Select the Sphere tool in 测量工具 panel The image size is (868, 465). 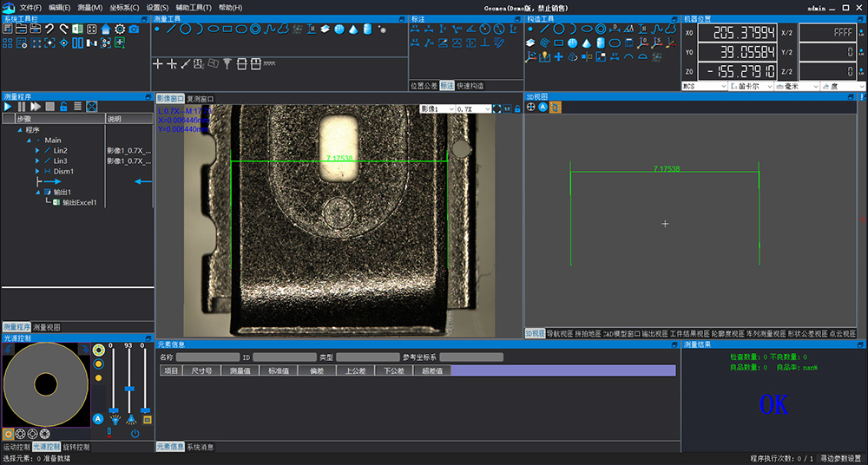point(339,29)
